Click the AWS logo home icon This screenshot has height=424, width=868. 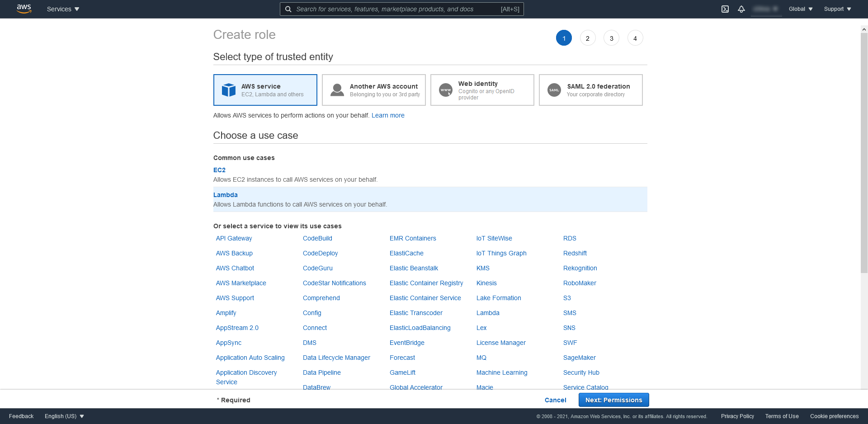pos(24,9)
